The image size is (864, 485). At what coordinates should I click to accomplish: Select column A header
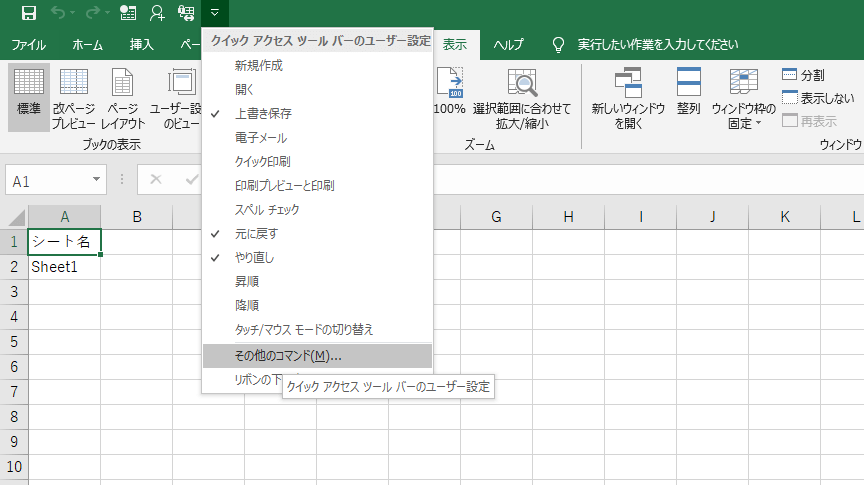pos(64,217)
